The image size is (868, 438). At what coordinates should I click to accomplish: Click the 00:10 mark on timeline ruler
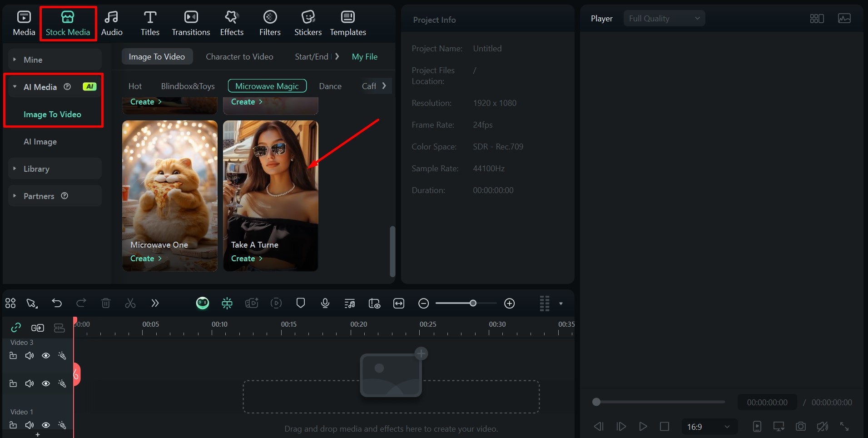(x=219, y=324)
